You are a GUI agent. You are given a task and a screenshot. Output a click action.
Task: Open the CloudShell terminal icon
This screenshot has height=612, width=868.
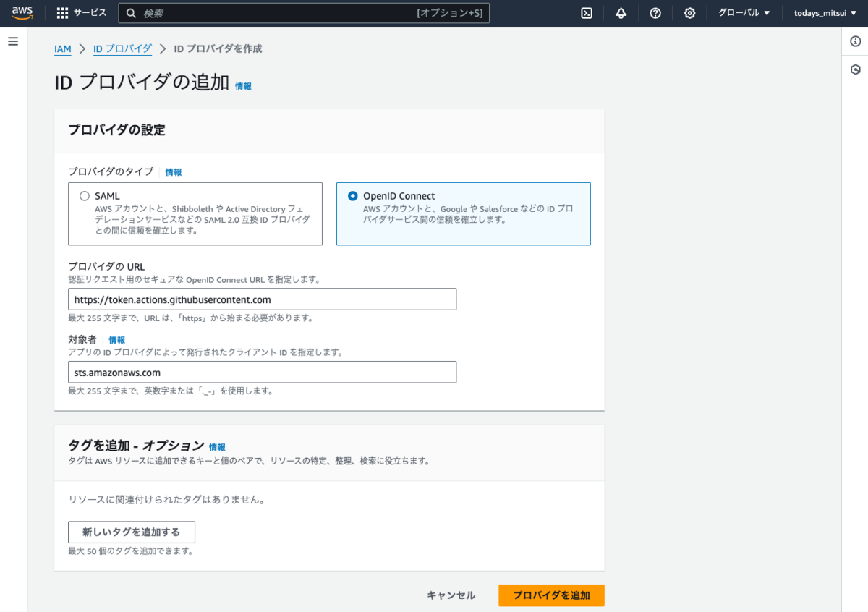587,13
